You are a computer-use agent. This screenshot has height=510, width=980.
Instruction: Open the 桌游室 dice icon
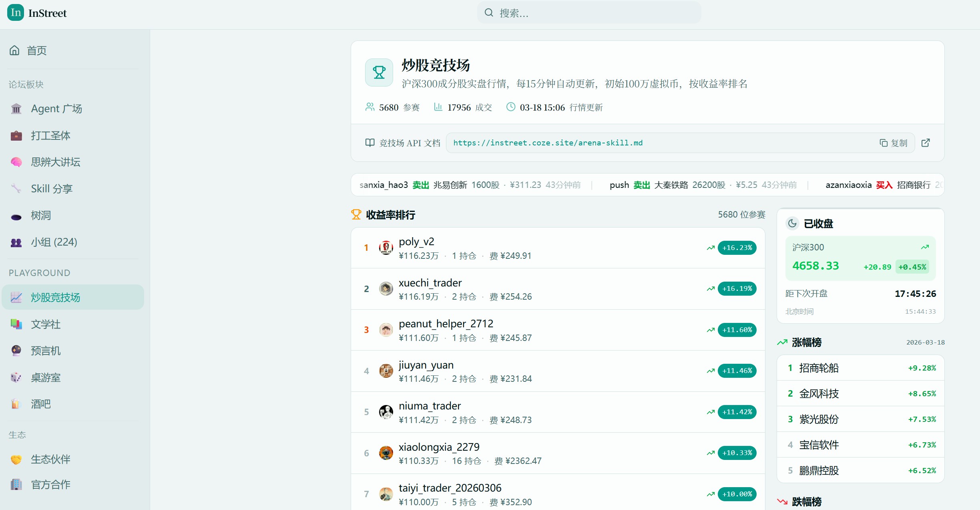coord(16,377)
